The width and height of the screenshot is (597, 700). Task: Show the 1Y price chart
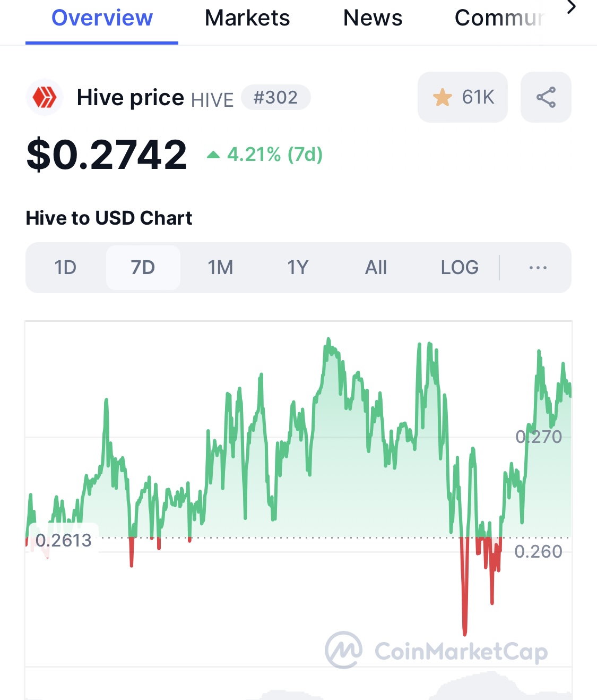tap(298, 268)
